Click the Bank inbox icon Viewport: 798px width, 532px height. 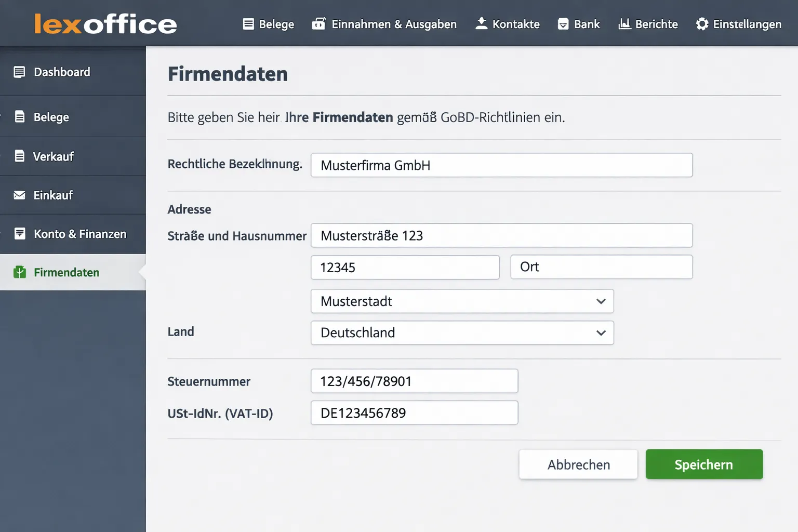point(563,23)
